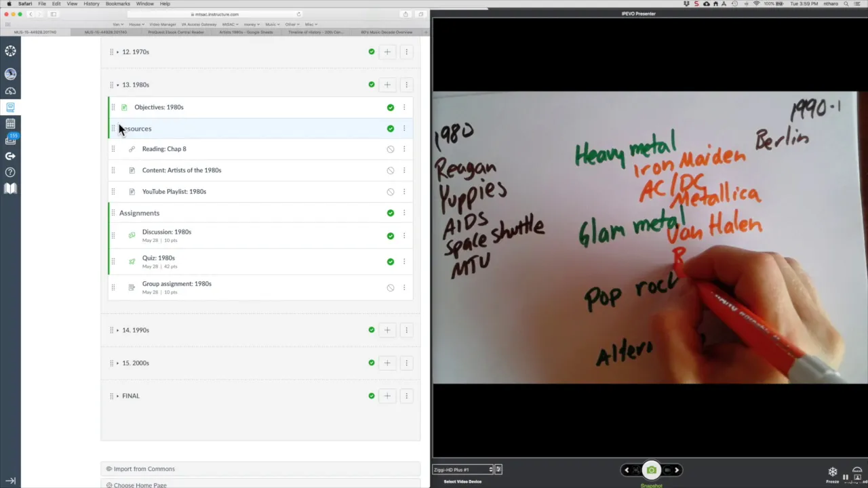Expand the 15. 2000s module

pyautogui.click(x=117, y=363)
